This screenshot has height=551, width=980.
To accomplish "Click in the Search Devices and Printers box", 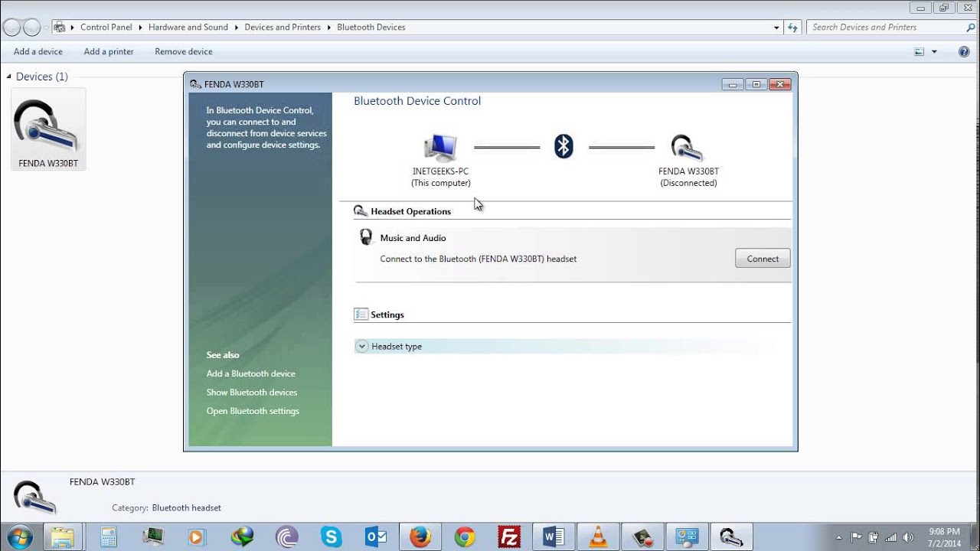I will pos(887,27).
